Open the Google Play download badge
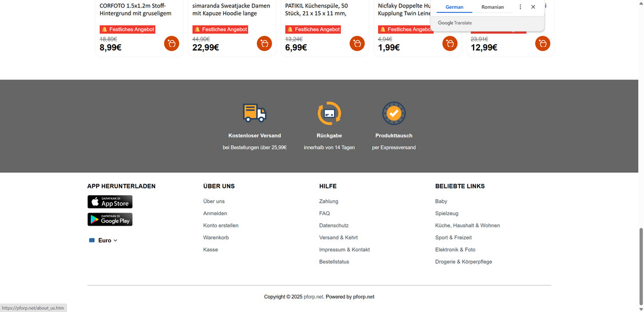The height and width of the screenshot is (312, 644). tap(110, 219)
